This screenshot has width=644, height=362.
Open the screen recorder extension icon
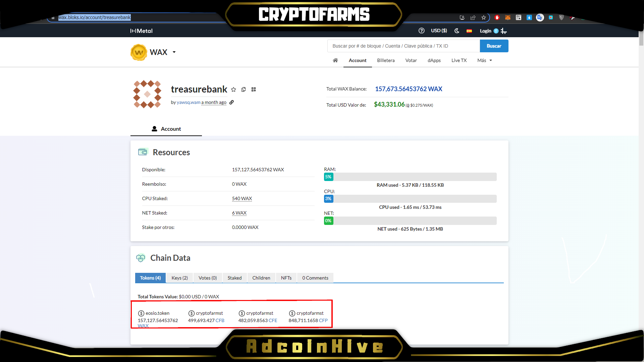[551, 17]
